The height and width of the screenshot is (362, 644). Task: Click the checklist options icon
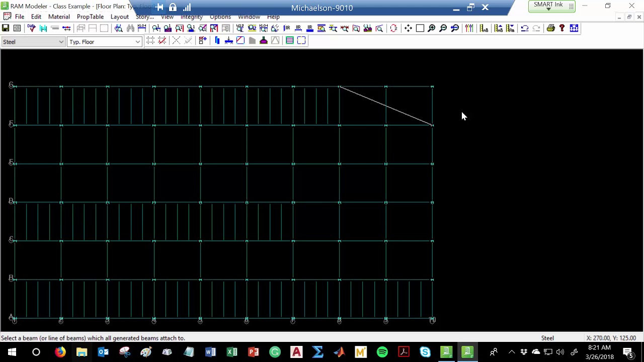coord(202,41)
